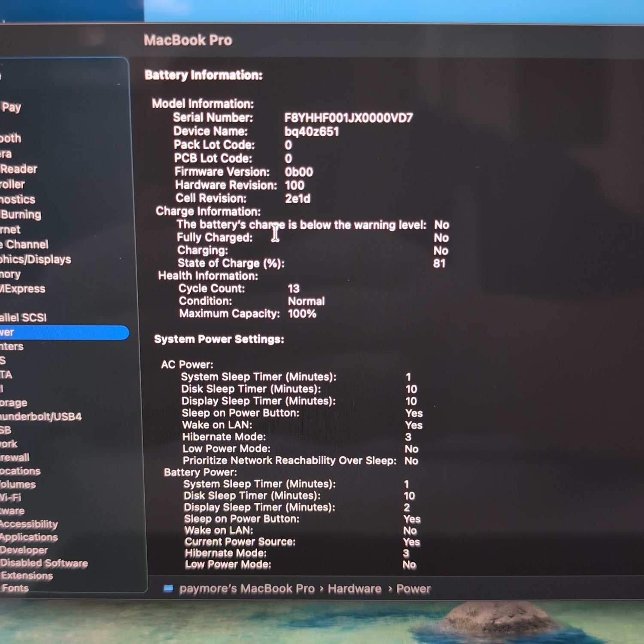Select NVMExpress in the sidebar

tap(23, 289)
